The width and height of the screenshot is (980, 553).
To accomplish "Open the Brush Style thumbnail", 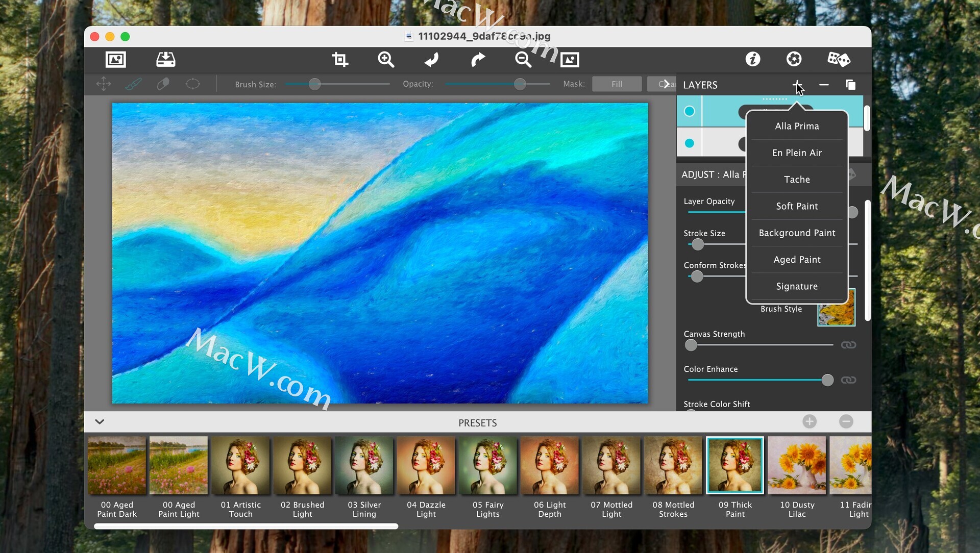I will coord(836,308).
